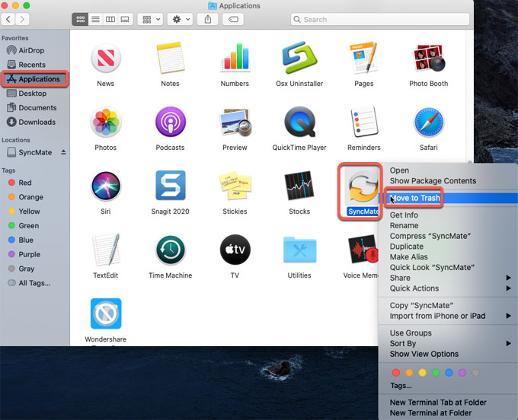
Task: Open the Utilities folder icon
Action: click(299, 250)
